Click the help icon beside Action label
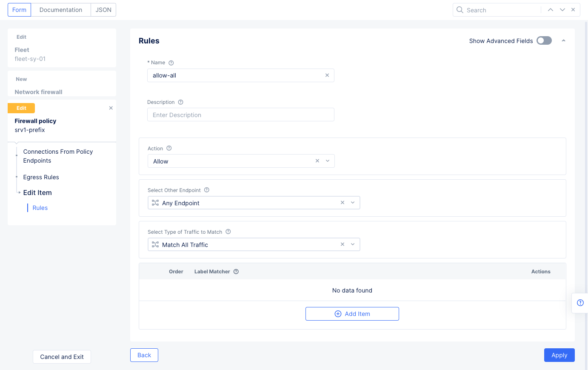588x370 pixels. tap(169, 149)
